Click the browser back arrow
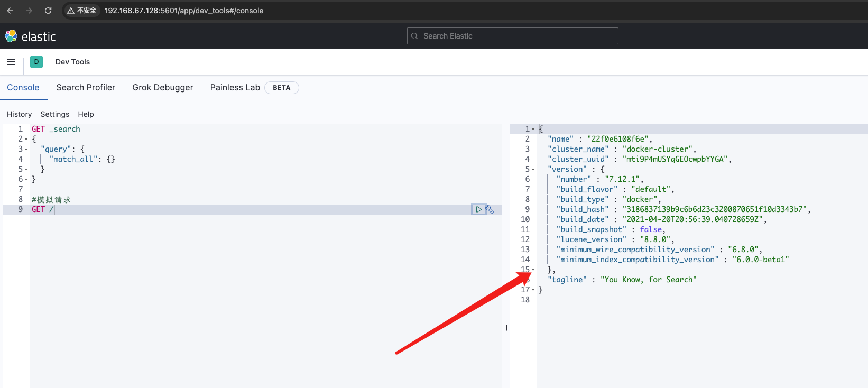Image resolution: width=868 pixels, height=388 pixels. click(10, 11)
